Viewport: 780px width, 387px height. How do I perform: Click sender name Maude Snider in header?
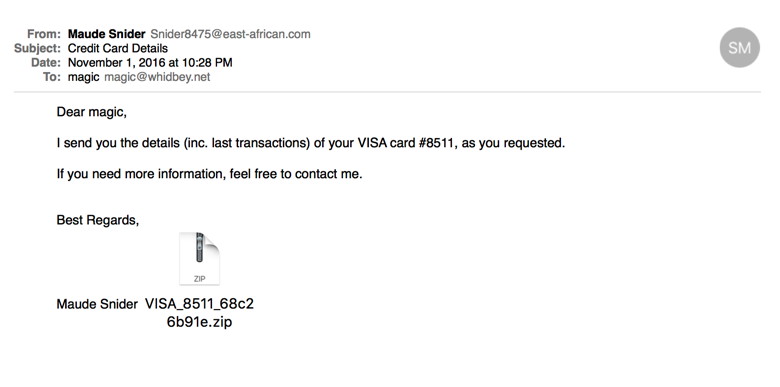point(106,34)
